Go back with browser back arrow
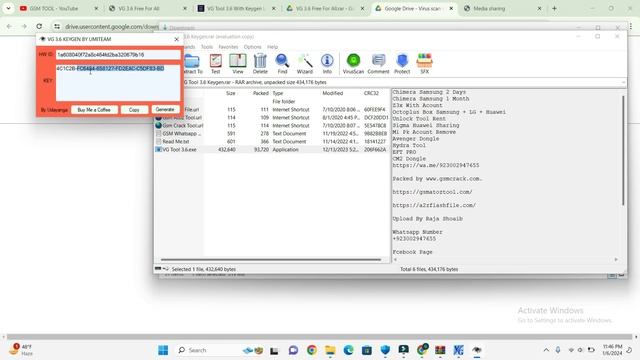 (9, 26)
